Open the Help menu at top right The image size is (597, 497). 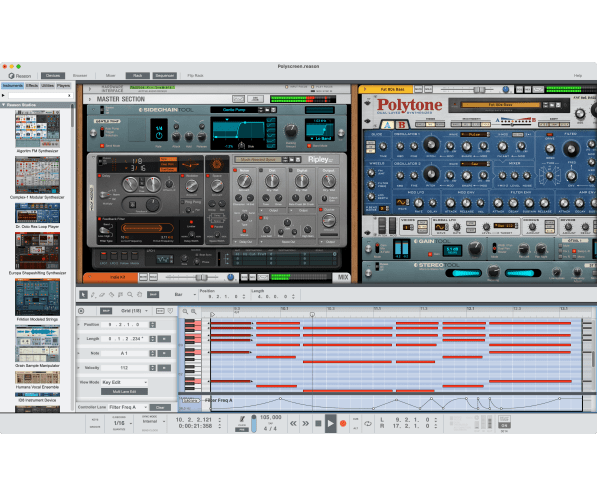[578, 76]
